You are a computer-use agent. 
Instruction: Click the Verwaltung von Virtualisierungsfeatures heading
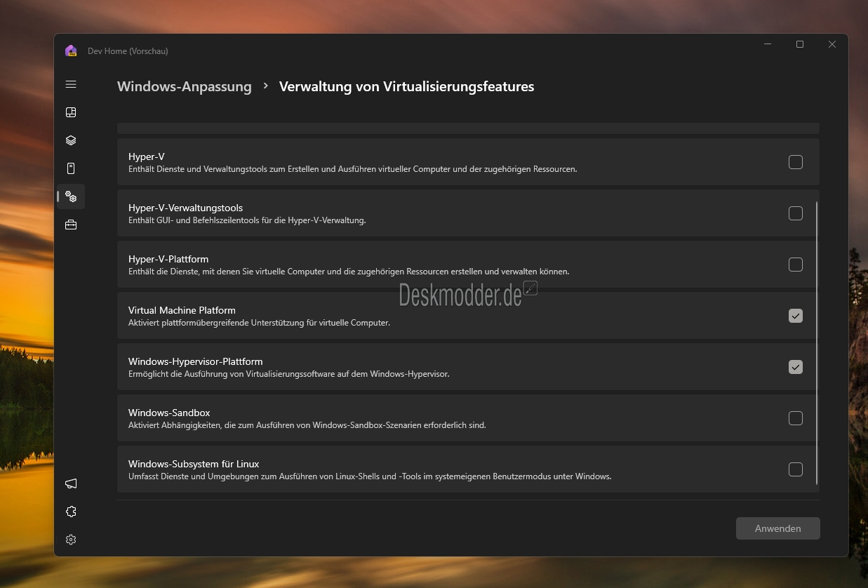click(x=406, y=86)
